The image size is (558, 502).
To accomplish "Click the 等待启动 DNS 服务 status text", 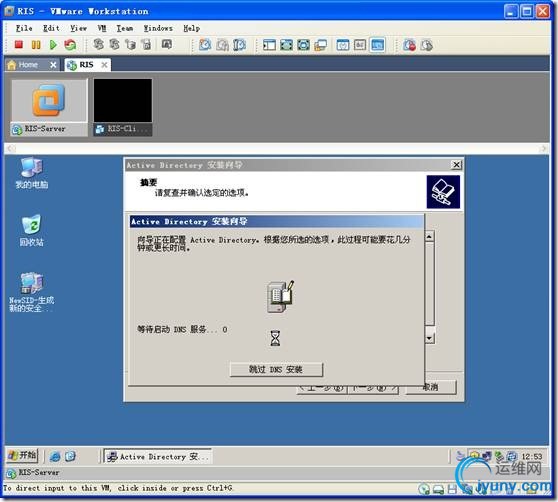I will 182,329.
